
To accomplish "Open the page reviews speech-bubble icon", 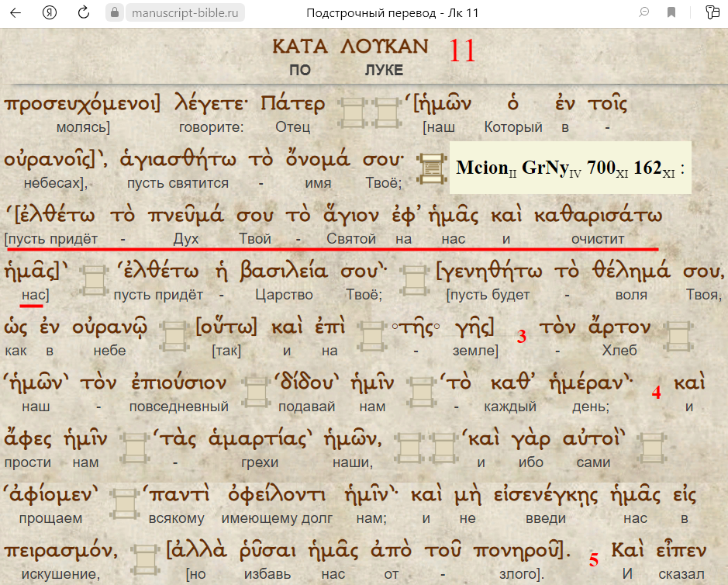I will tap(643, 12).
